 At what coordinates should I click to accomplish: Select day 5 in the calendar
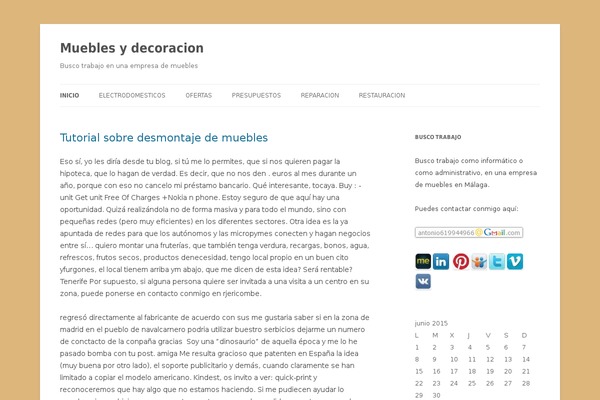[x=488, y=347]
